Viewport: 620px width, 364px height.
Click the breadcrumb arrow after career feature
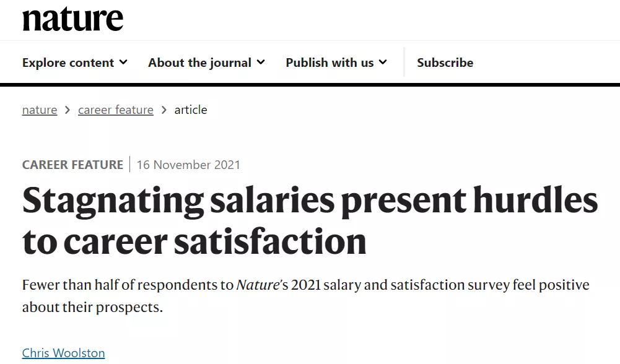164,110
